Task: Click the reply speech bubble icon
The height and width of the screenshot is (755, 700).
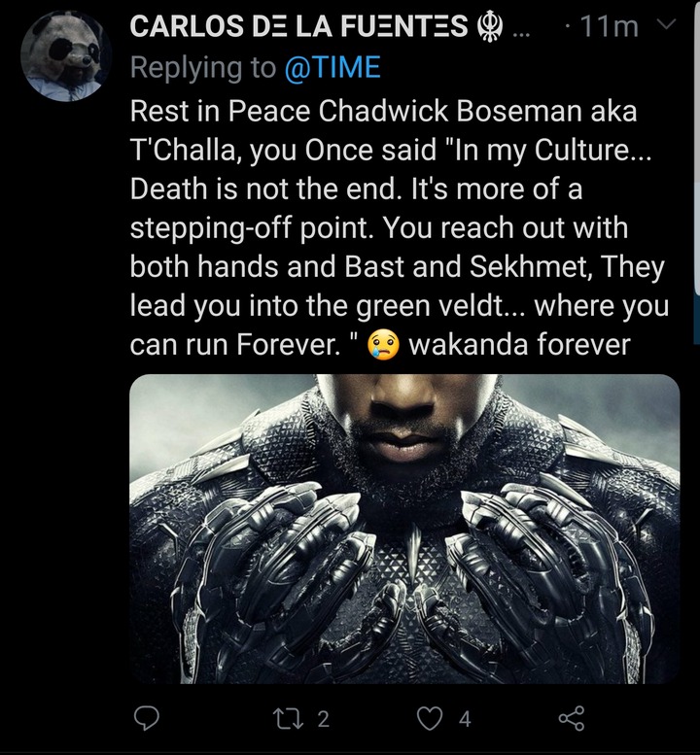Action: coord(145,718)
